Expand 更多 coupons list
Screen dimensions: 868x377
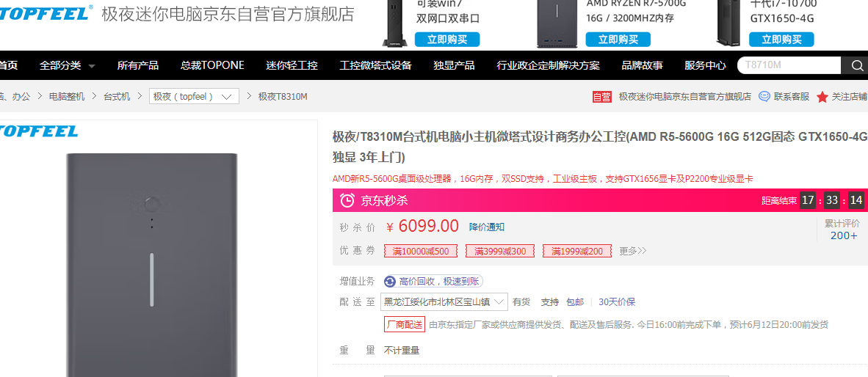click(x=633, y=251)
